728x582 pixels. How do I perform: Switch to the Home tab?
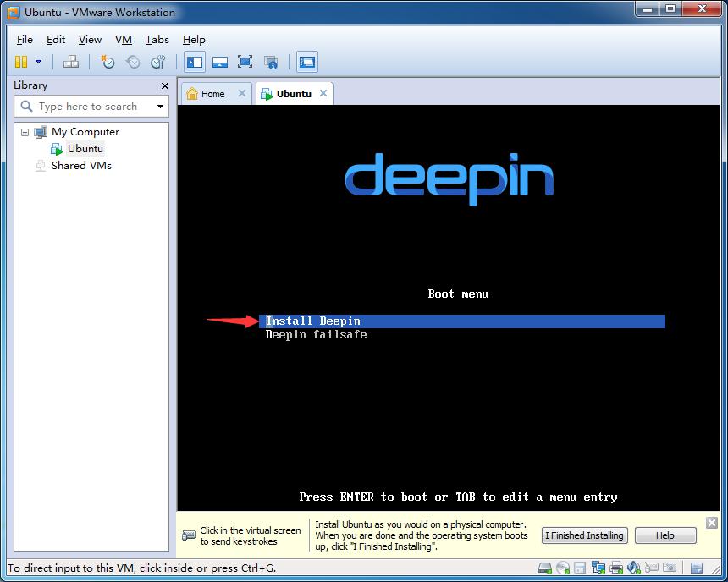(x=212, y=94)
